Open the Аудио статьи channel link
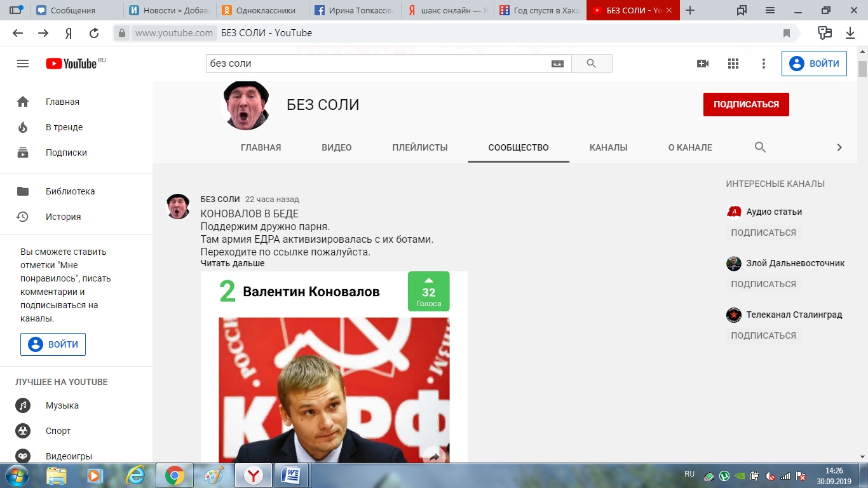 coord(774,212)
